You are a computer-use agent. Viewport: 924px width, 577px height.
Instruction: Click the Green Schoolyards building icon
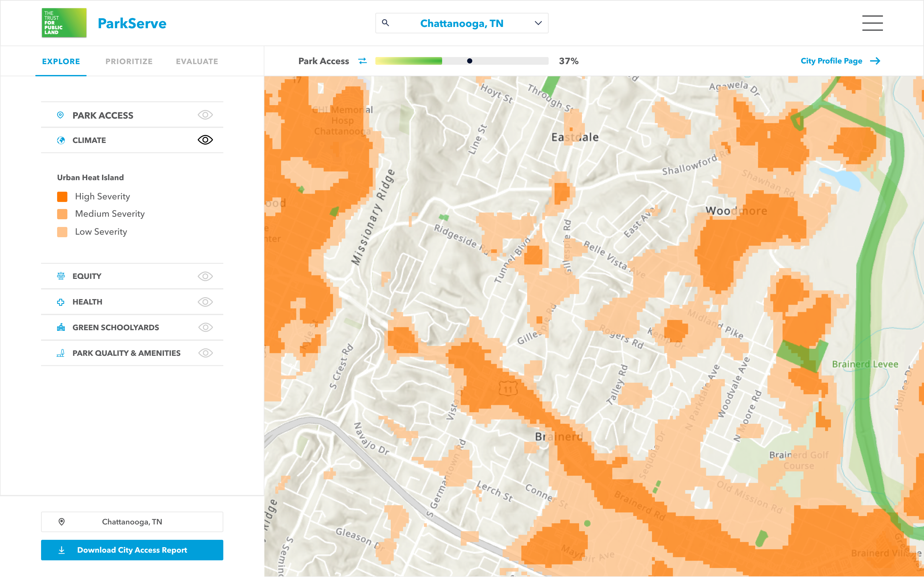tap(61, 327)
